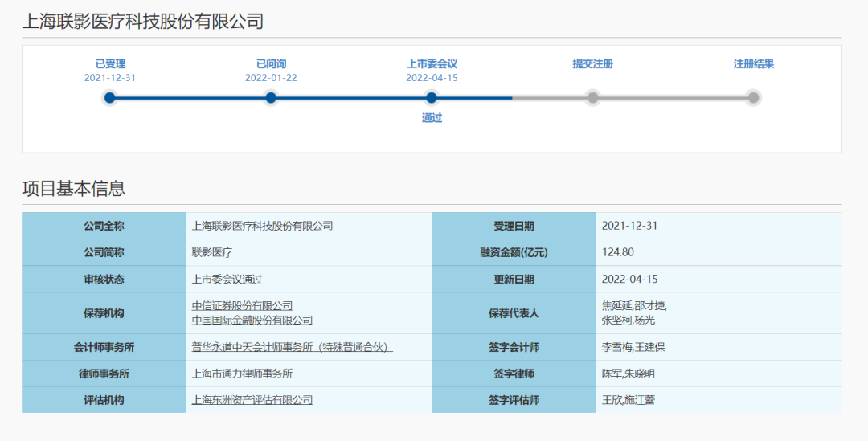Click the 公司简称 header cell
Viewport: 868px width, 441px height.
click(x=104, y=252)
